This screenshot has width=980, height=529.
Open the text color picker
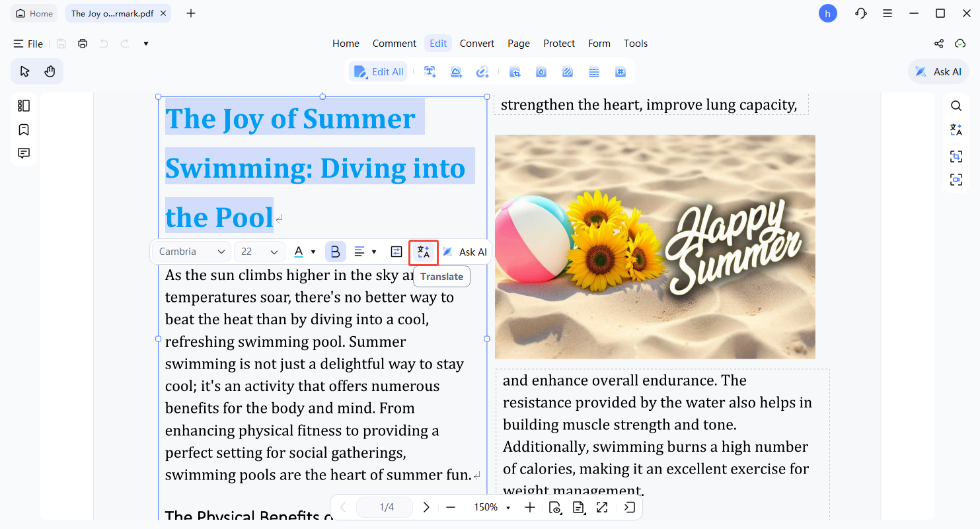pyautogui.click(x=304, y=252)
